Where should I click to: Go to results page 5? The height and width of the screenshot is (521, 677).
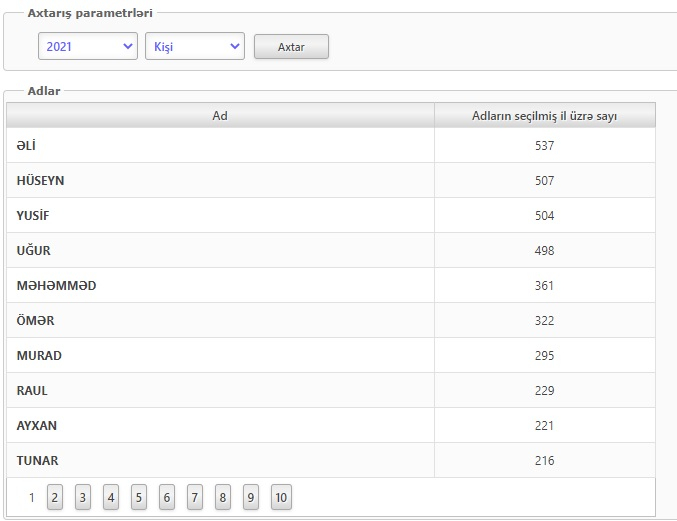pos(139,497)
